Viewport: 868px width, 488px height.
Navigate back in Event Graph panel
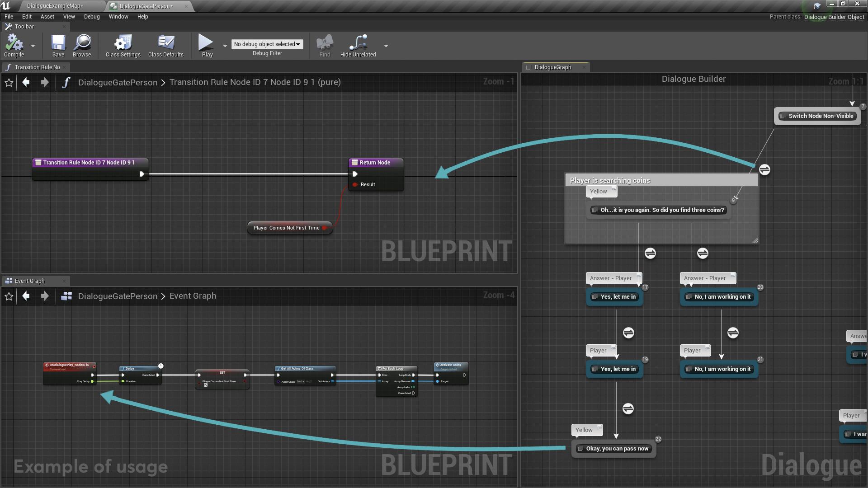point(26,296)
